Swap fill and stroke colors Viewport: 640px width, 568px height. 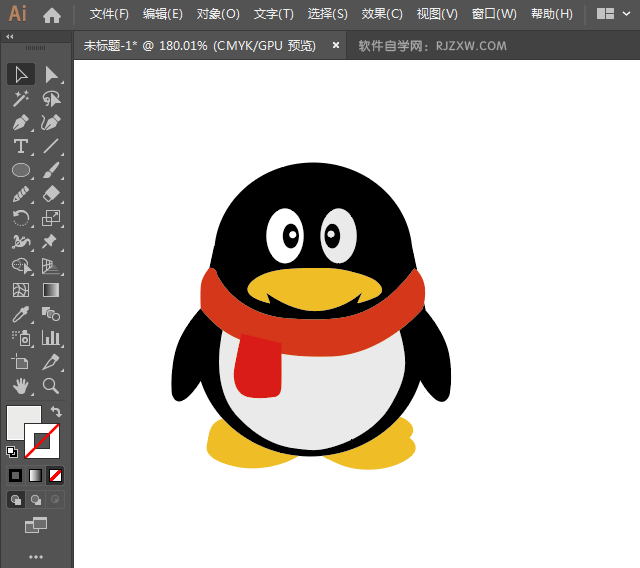[x=57, y=412]
